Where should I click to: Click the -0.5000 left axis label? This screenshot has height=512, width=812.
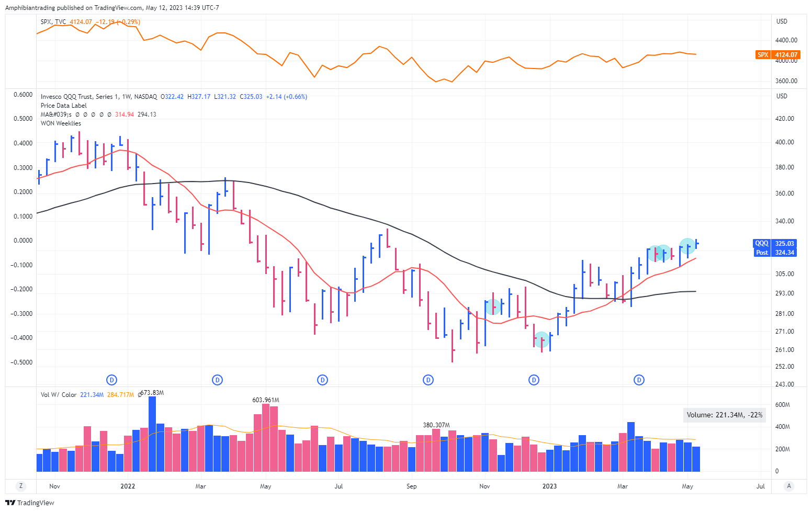click(21, 362)
